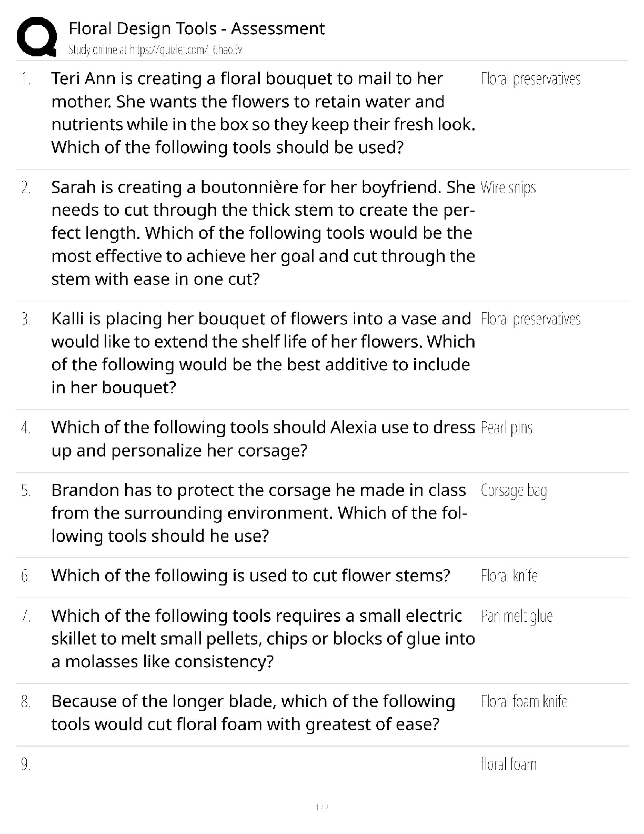Click 'Floral preservatives' answer for question 3

(530, 319)
